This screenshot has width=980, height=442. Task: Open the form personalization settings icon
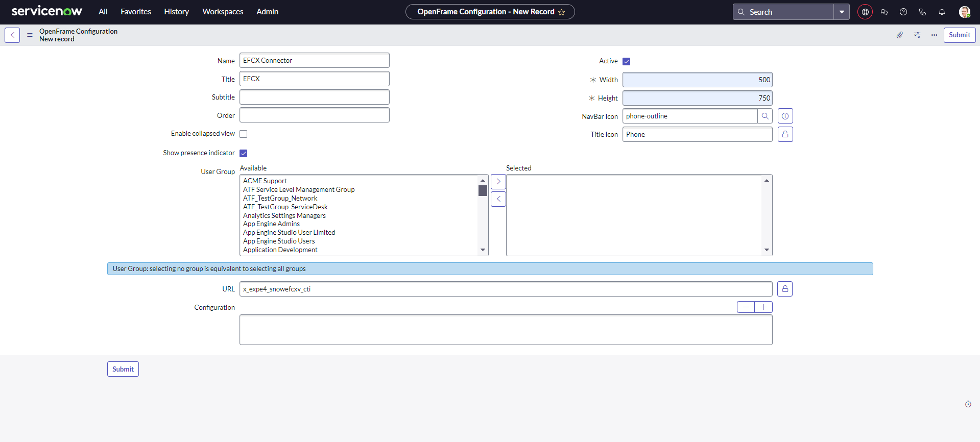pos(917,35)
